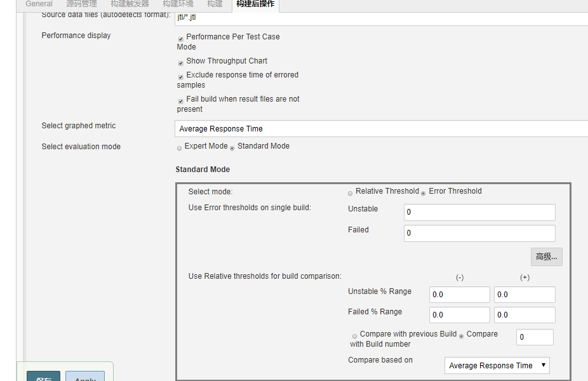588x381 pixels.
Task: Uncheck Fail build when result files are not present
Action: (x=180, y=100)
